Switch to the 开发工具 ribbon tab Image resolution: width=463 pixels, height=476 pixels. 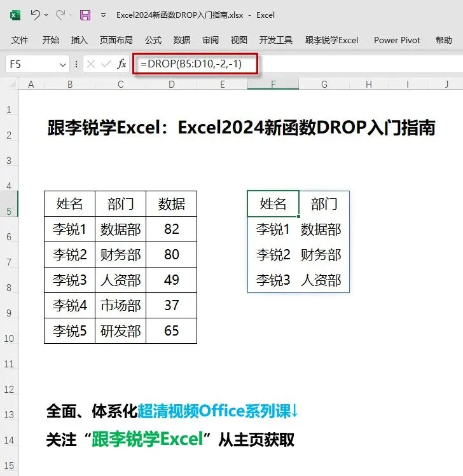(x=276, y=40)
